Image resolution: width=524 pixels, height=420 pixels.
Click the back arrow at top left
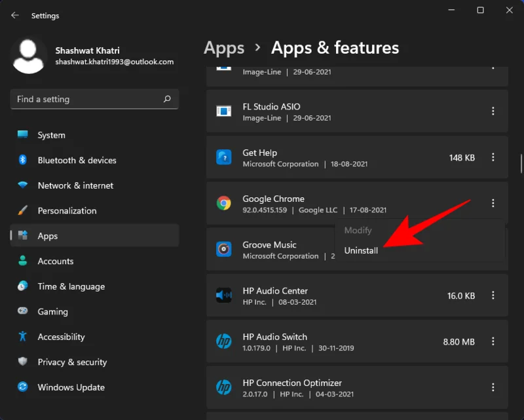[x=14, y=15]
